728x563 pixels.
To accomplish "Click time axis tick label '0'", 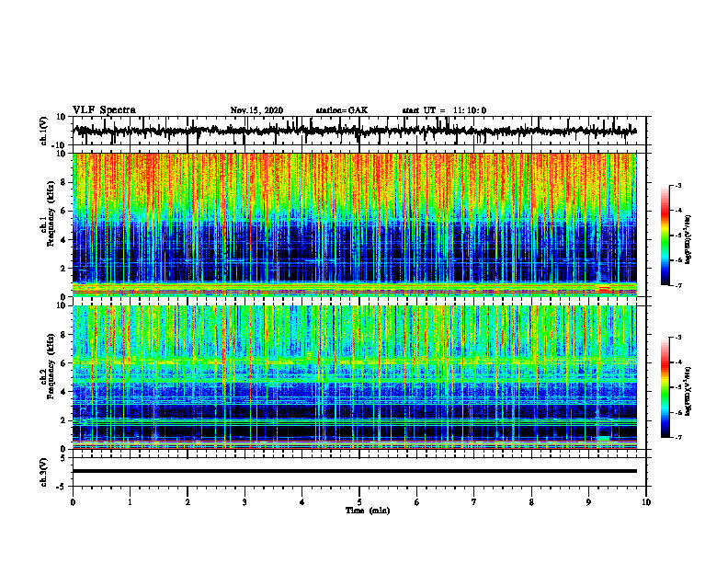I will pos(73,502).
